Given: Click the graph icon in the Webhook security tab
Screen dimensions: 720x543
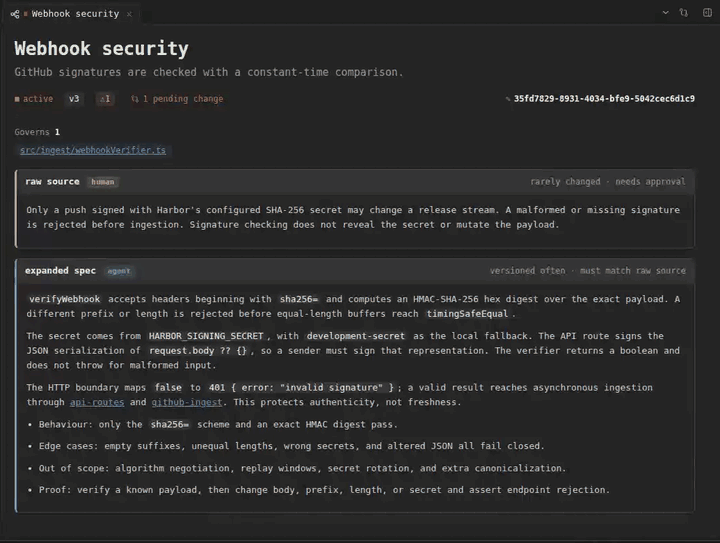Looking at the screenshot, I should (x=15, y=14).
